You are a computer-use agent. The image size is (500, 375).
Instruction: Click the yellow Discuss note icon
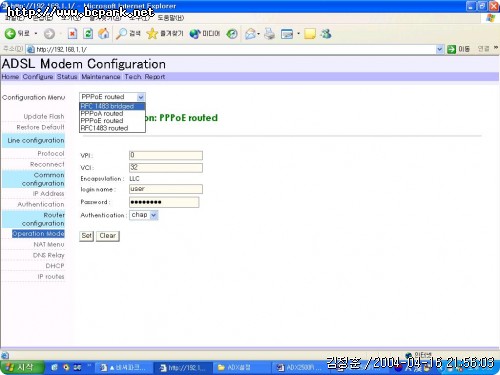[x=310, y=34]
